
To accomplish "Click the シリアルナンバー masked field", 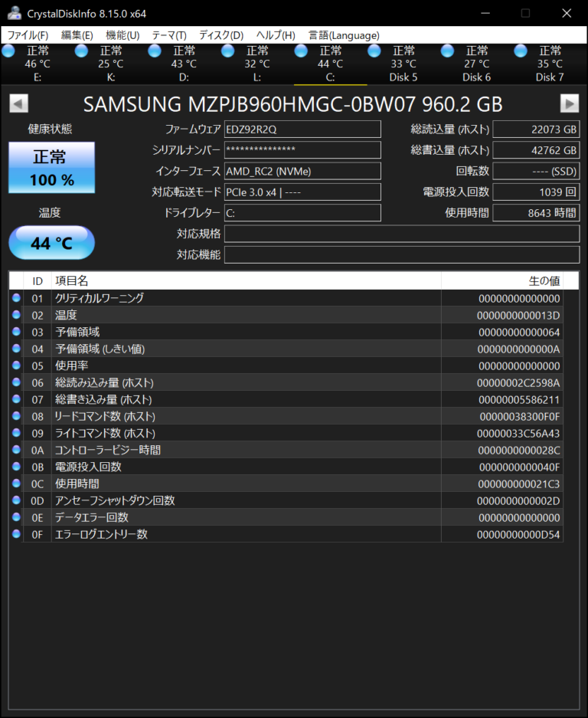I will pyautogui.click(x=302, y=149).
